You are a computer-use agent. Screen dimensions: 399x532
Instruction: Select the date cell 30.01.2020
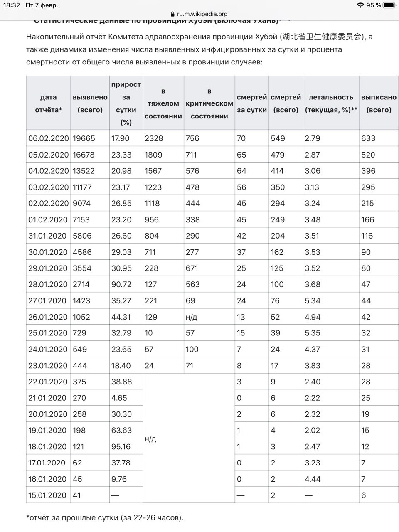click(48, 252)
